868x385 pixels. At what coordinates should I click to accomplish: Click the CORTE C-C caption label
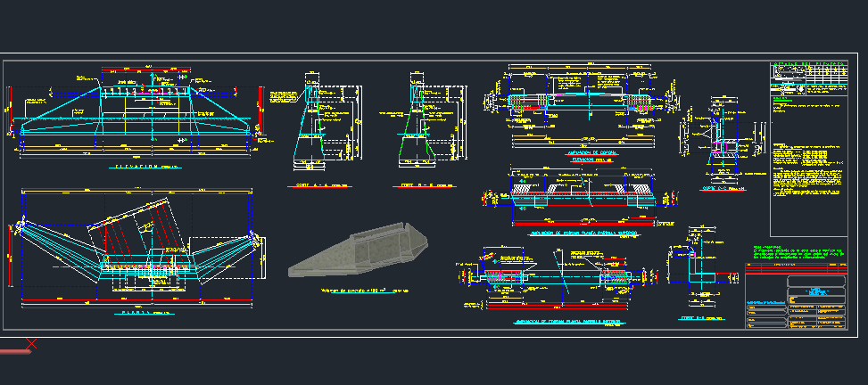pos(723,188)
